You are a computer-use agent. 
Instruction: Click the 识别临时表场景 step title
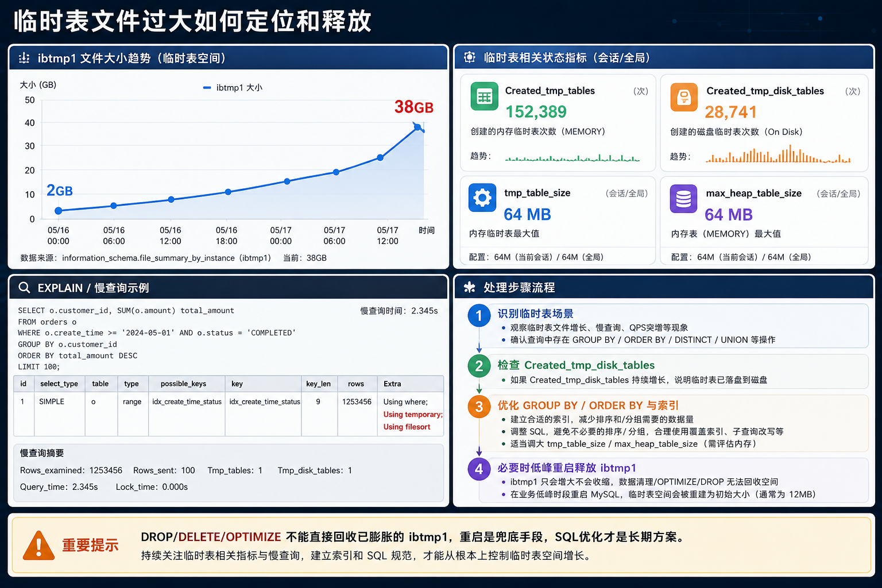tap(535, 314)
